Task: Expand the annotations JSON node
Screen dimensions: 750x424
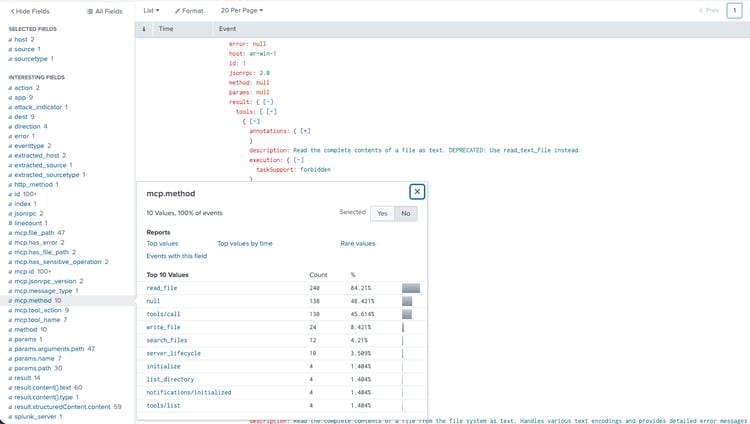Action: coord(304,131)
